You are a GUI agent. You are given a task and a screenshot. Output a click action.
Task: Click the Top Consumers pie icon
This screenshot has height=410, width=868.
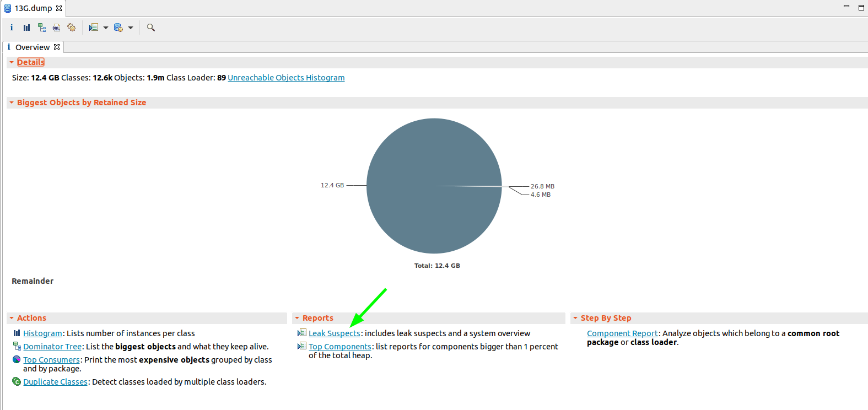(x=17, y=359)
